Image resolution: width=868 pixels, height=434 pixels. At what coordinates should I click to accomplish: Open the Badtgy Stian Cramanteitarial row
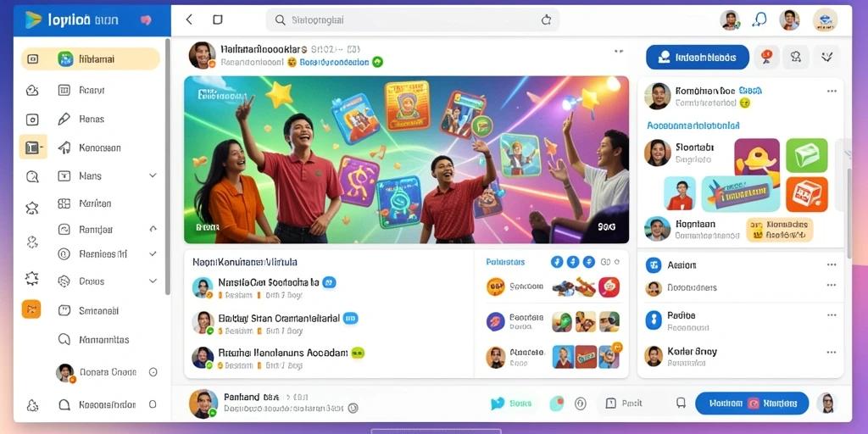329,324
